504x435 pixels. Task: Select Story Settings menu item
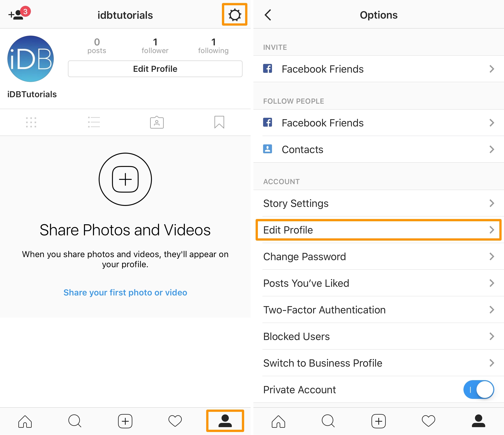coord(378,203)
